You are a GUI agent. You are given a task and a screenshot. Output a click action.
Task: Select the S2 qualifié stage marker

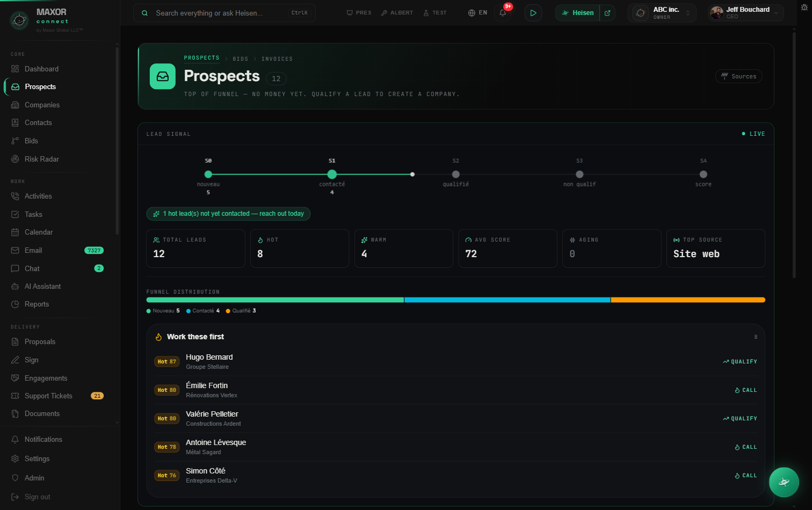455,174
